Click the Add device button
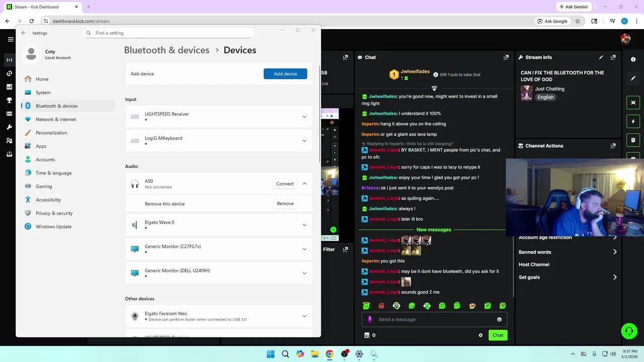Image resolution: width=644 pixels, height=362 pixels. coord(285,74)
